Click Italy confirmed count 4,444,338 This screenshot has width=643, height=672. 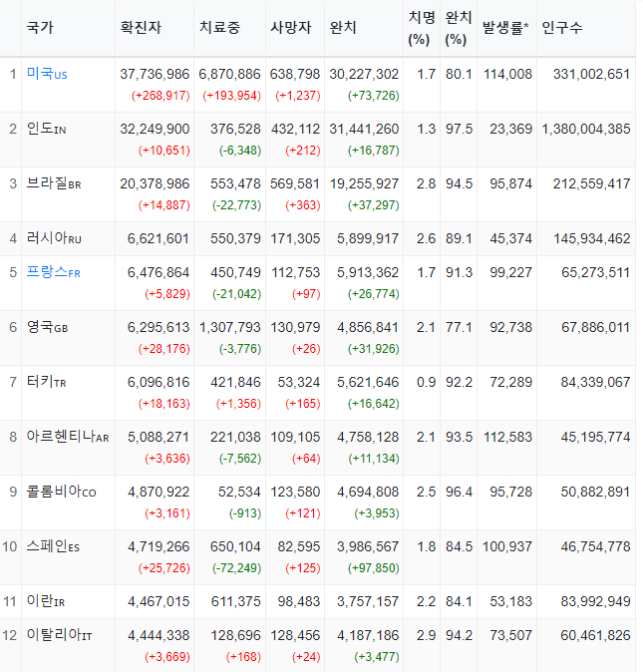(159, 635)
